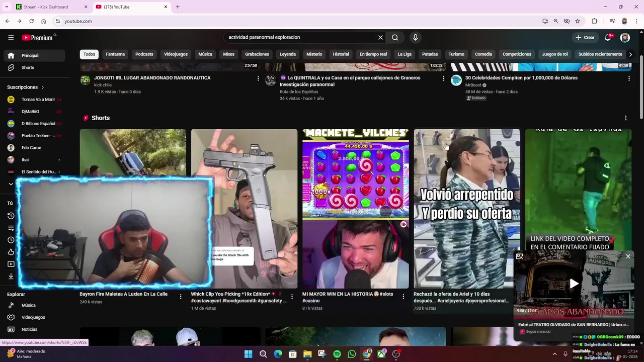Select the Juegos de rol chip

555,54
